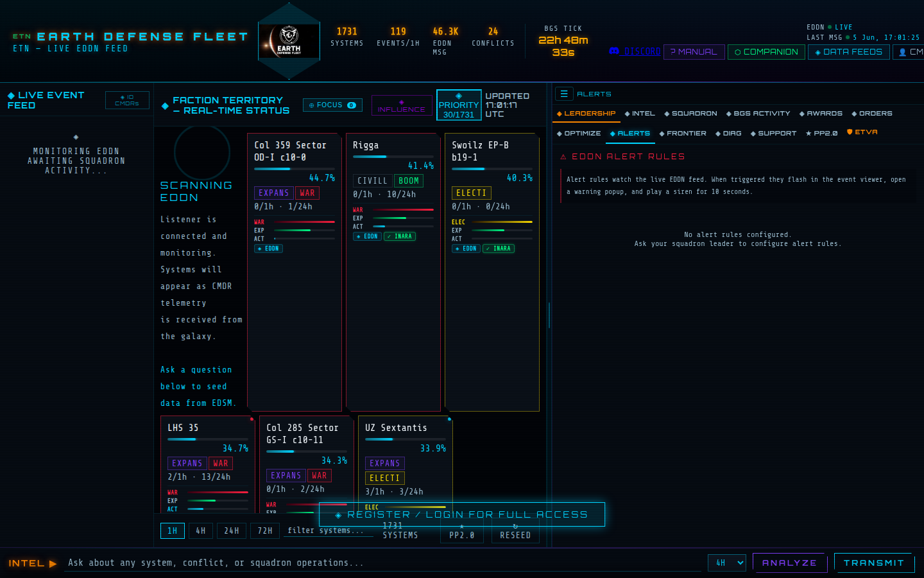Open the Manual button
Viewport: 924px width, 578px height.
[x=694, y=52]
